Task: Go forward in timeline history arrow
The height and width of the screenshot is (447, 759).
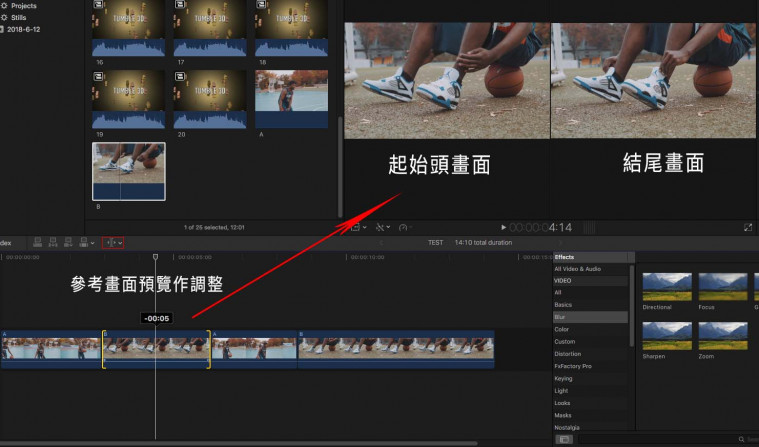Action: tap(561, 243)
